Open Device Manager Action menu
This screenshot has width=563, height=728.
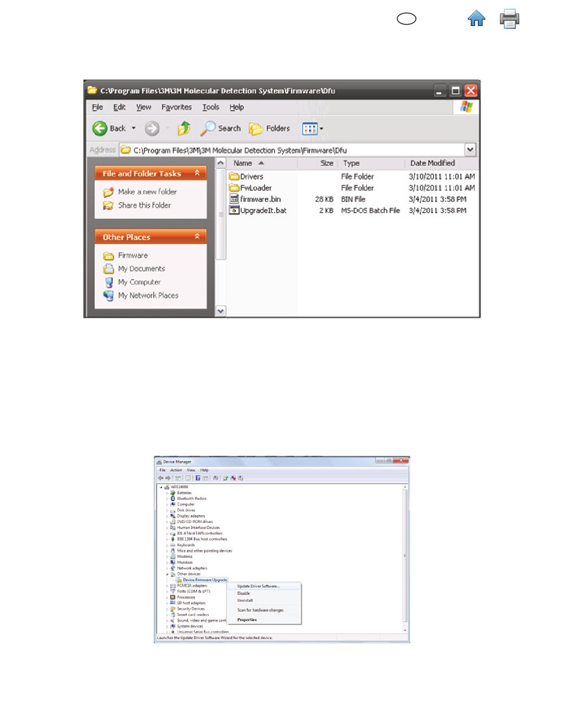click(176, 470)
